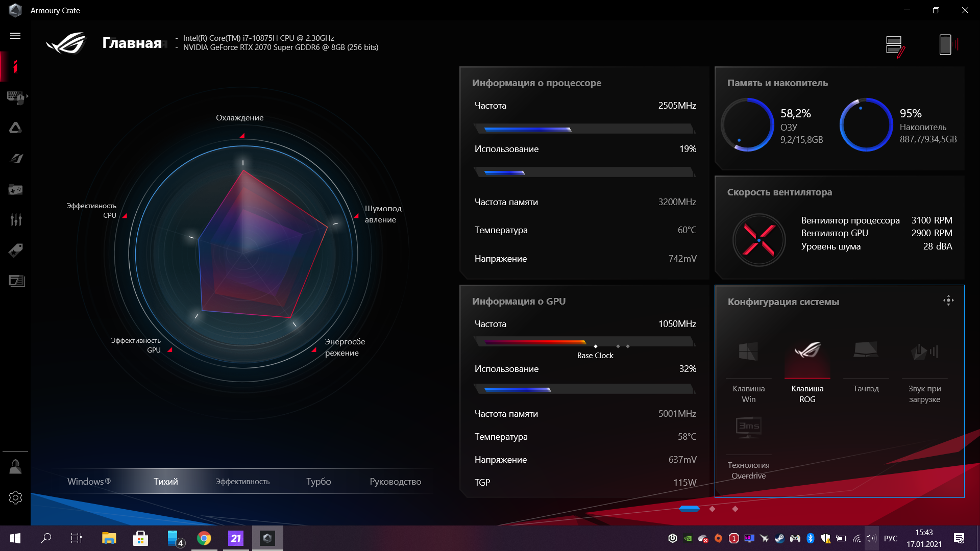Viewport: 980px width, 551px height.
Task: Open the Wi-Fi network tray icon
Action: [x=856, y=538]
